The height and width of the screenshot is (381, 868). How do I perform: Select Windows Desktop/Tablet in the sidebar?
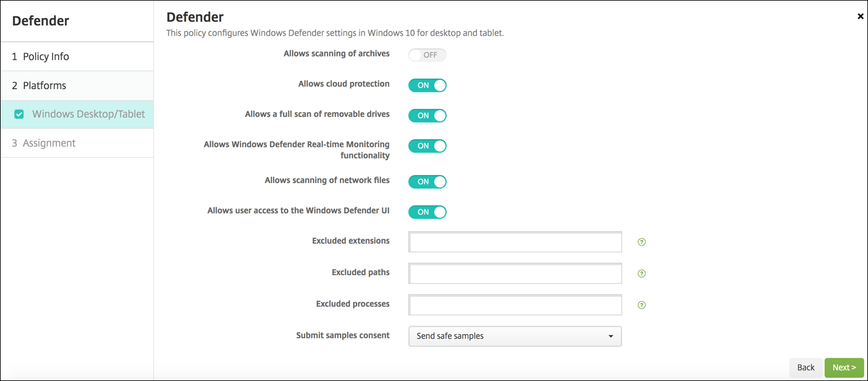(x=88, y=114)
